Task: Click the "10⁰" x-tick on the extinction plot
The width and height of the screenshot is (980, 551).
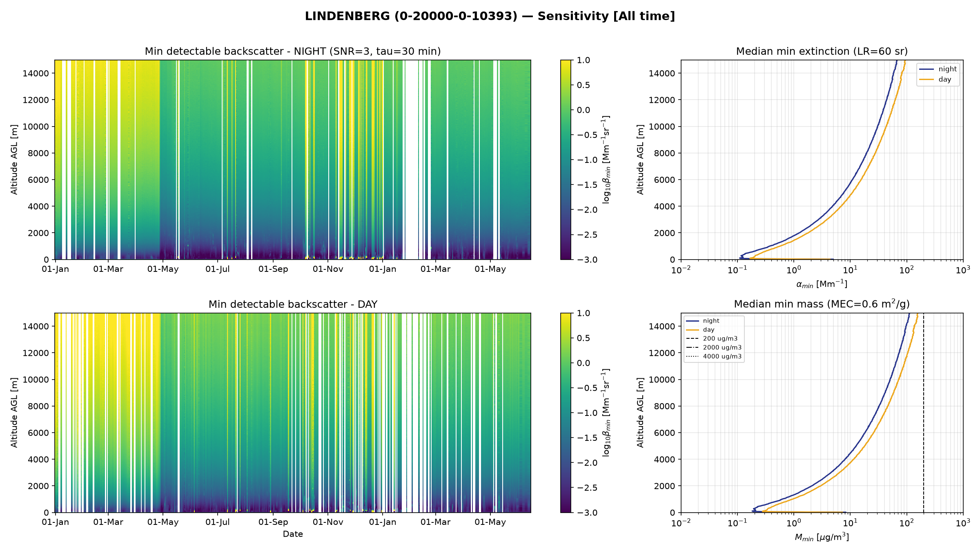Action: (x=794, y=269)
